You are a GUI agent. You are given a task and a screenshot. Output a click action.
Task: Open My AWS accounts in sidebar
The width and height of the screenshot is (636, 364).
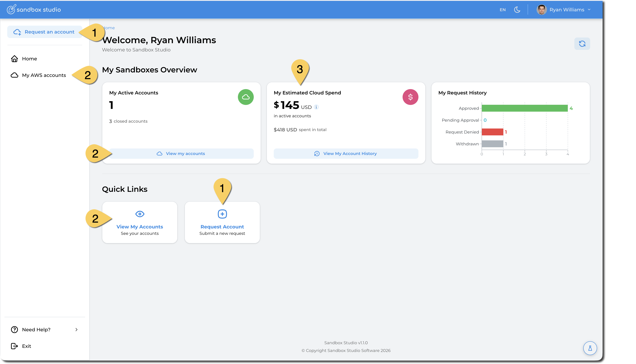pos(44,75)
